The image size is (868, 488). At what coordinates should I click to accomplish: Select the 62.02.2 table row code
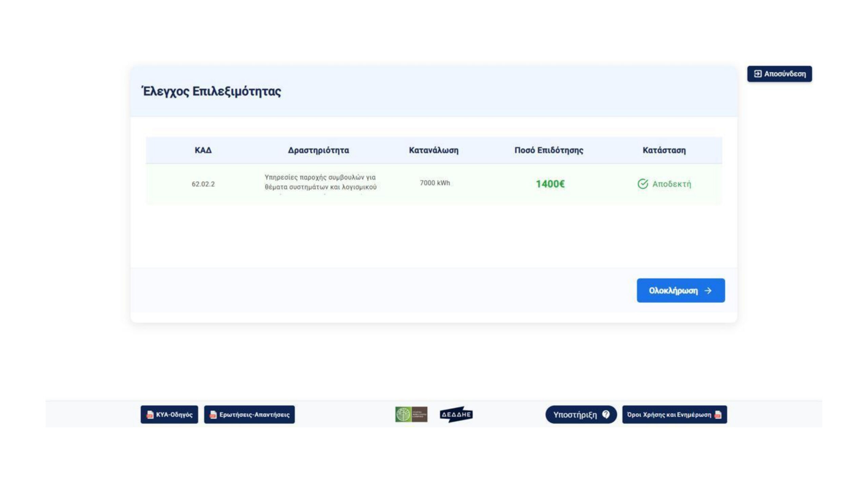pos(203,184)
